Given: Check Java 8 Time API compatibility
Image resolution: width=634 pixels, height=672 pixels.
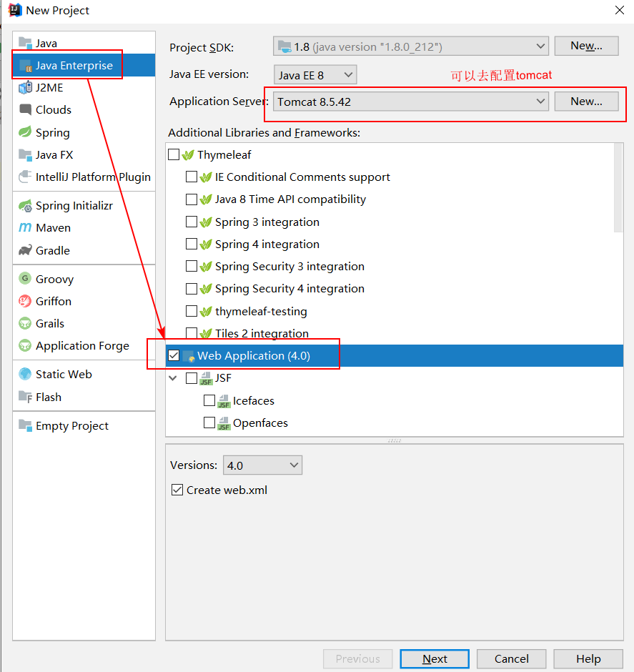Looking at the screenshot, I should tap(192, 199).
